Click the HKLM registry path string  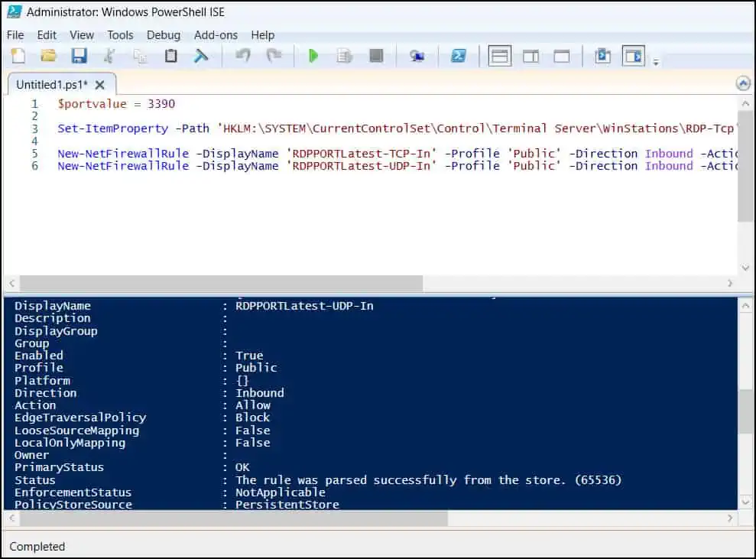476,128
